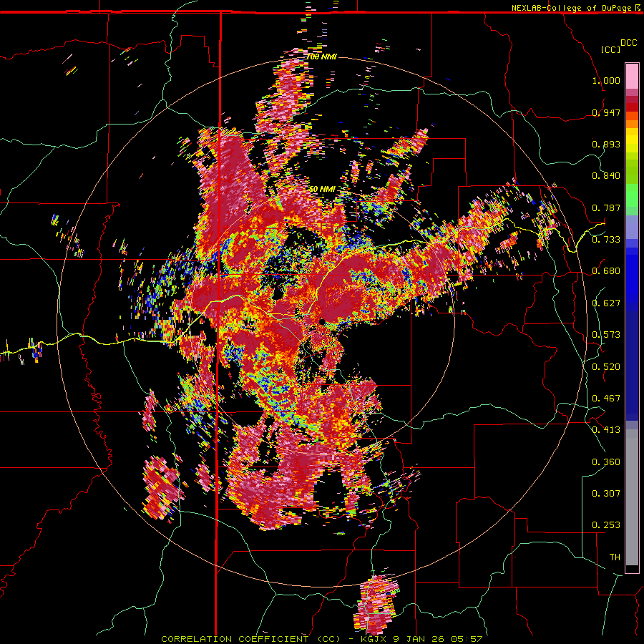Screen dimensions: 644x644
Task: Select the 0.307 scale value
Action: (606, 494)
